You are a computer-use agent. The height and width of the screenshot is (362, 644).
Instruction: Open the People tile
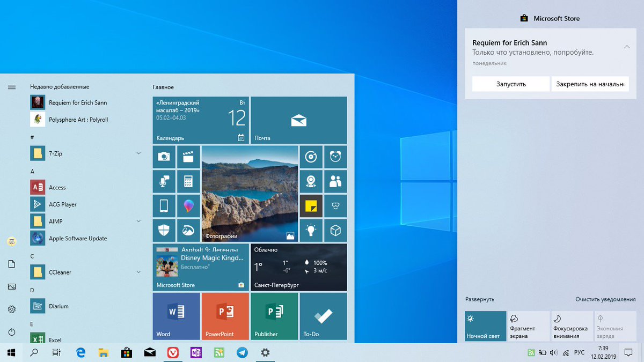click(335, 181)
